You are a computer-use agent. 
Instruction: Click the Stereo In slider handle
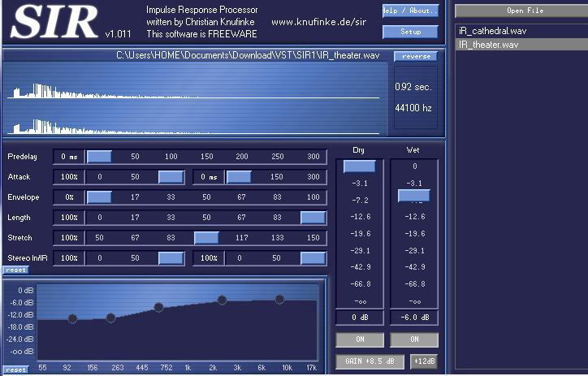pos(171,258)
